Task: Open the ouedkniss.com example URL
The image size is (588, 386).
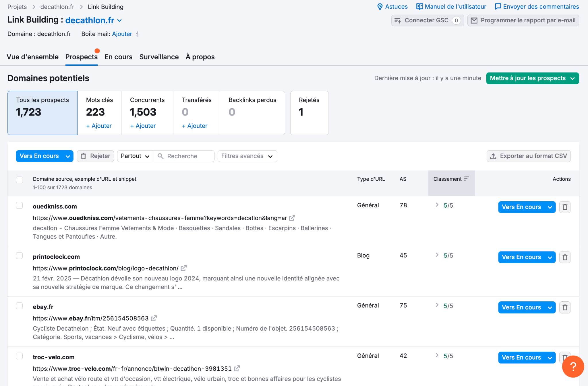Action: (160, 218)
